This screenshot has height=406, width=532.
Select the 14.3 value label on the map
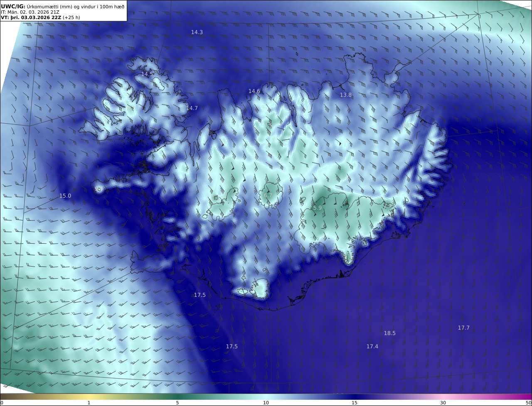[x=197, y=32]
